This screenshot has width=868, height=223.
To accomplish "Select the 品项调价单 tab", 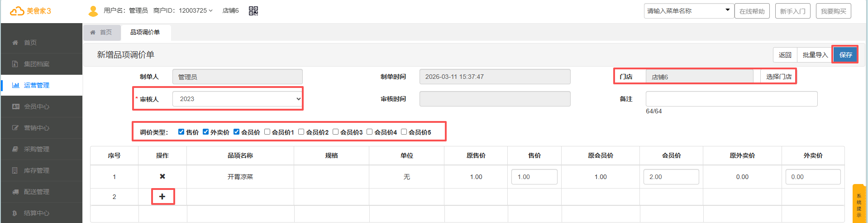I will click(145, 32).
